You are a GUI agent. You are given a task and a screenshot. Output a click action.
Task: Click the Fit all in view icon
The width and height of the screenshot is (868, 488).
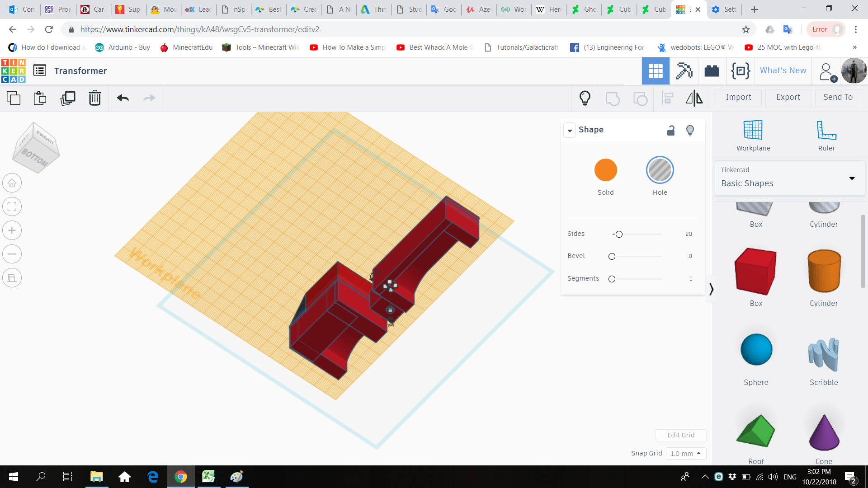[12, 206]
